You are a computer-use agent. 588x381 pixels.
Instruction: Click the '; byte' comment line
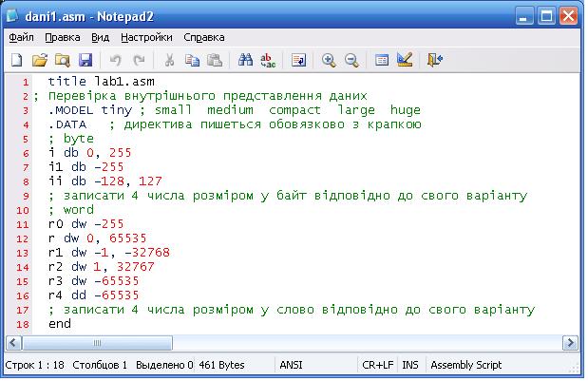(x=71, y=139)
